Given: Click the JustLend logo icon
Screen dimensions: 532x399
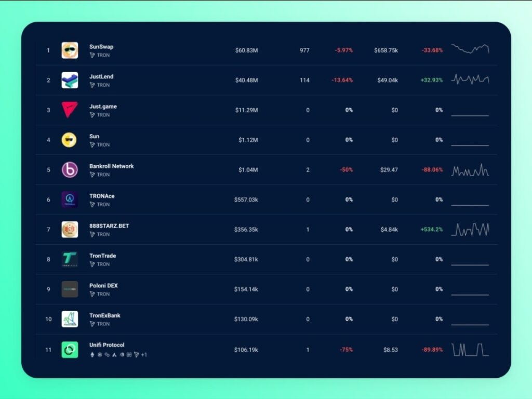Looking at the screenshot, I should [70, 80].
